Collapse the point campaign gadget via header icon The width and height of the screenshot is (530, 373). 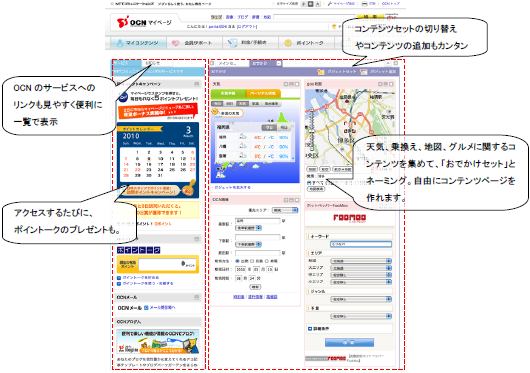[196, 84]
